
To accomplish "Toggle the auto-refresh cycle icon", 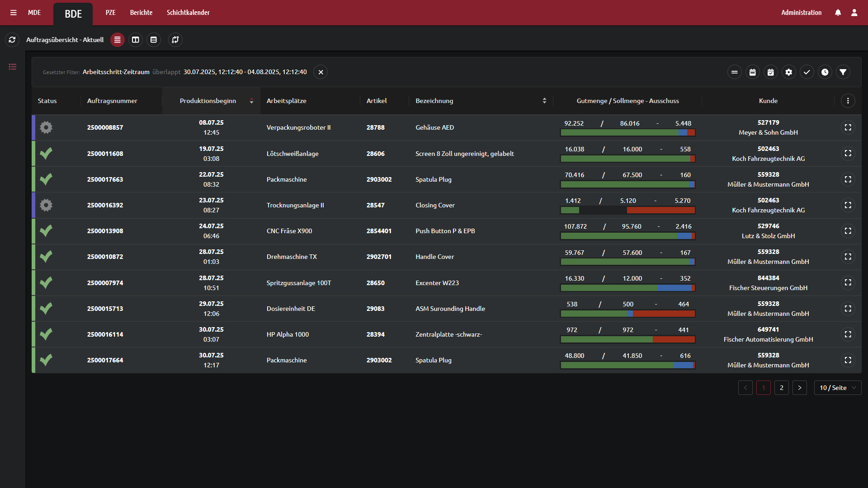I will (175, 40).
